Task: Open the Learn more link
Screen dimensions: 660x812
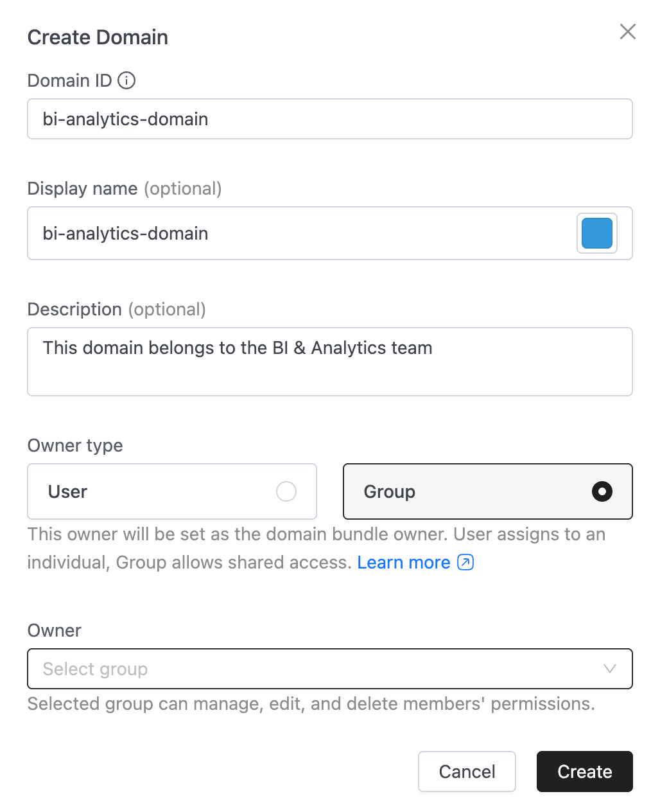Action: click(404, 562)
